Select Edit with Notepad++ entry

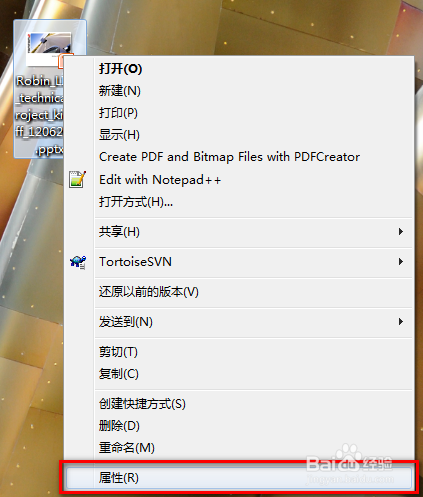(160, 180)
